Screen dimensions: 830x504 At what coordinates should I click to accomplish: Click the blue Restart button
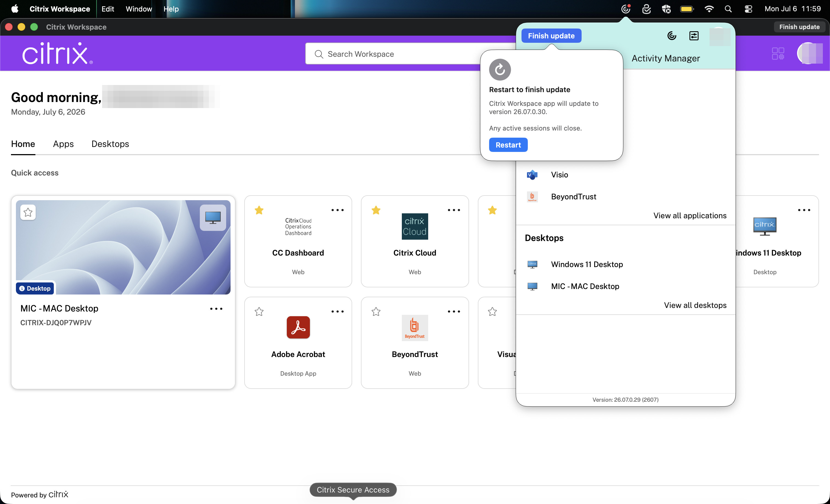508,145
